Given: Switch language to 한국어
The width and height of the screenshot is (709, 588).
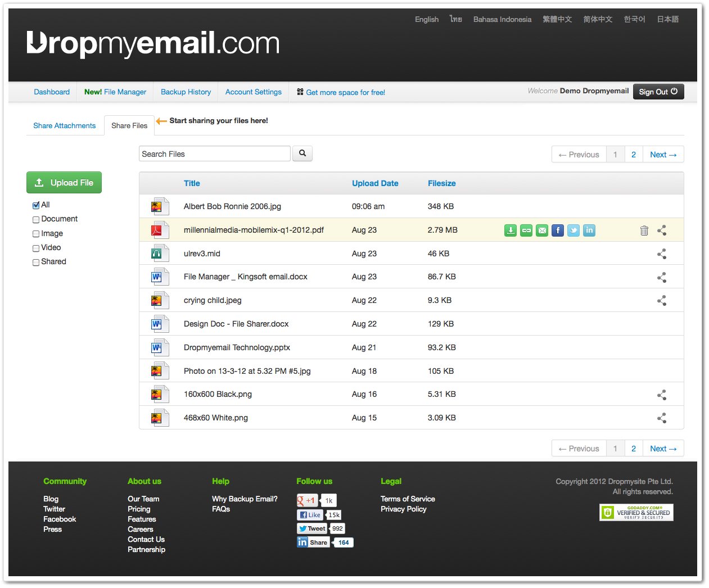Looking at the screenshot, I should click(x=634, y=19).
